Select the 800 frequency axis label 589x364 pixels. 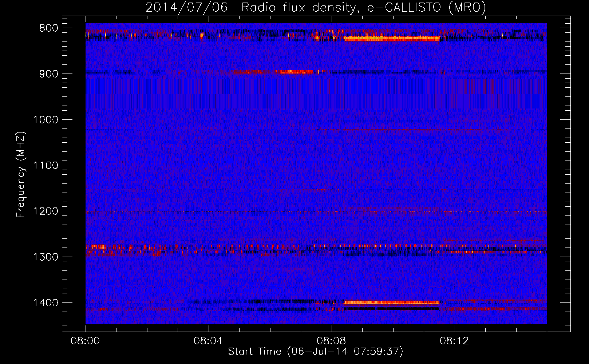[49, 28]
